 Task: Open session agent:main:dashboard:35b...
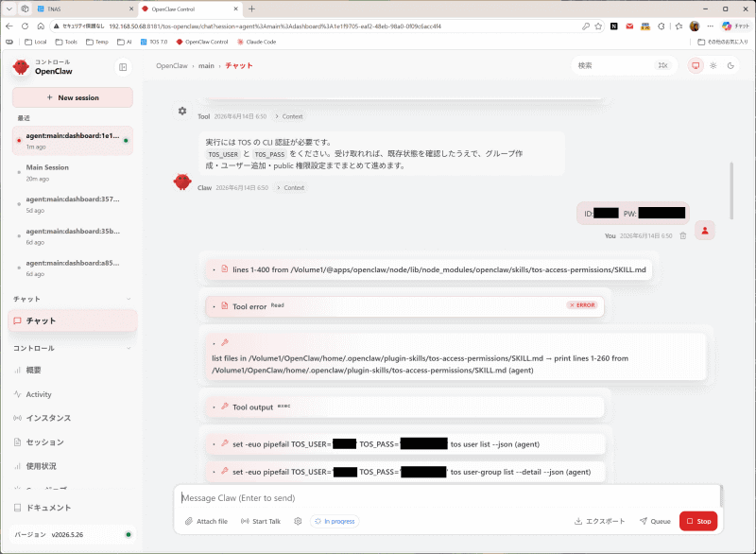73,236
